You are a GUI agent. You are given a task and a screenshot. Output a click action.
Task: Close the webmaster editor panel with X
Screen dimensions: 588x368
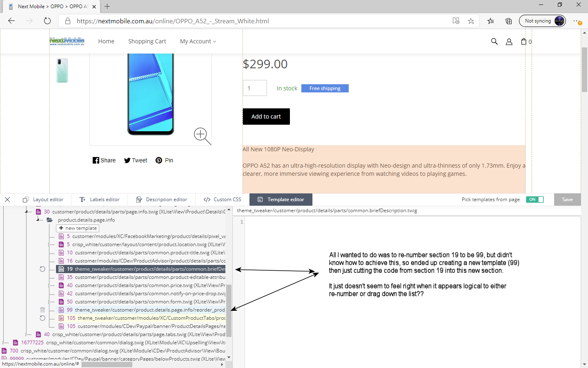(7, 200)
